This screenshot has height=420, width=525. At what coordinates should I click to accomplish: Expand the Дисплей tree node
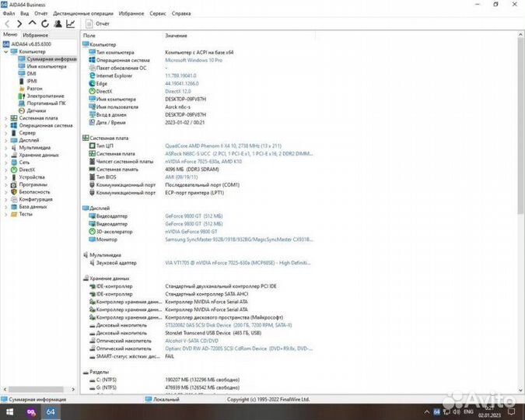click(5, 140)
